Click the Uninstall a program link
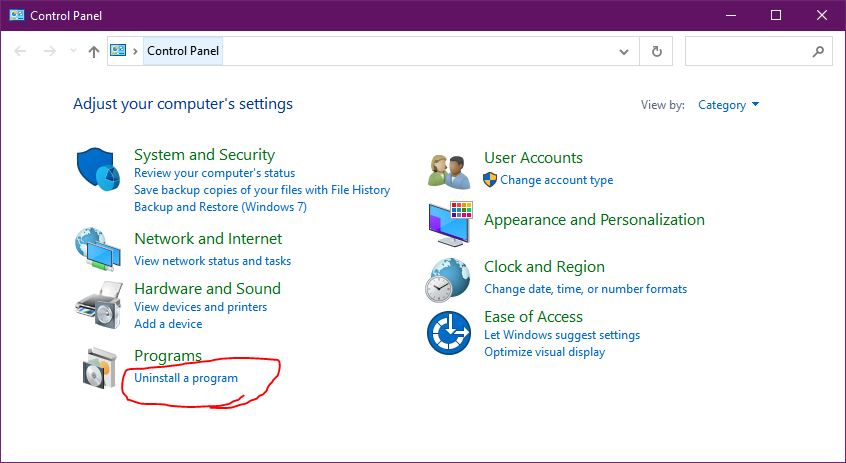Screen dimensions: 846x463 [x=186, y=378]
